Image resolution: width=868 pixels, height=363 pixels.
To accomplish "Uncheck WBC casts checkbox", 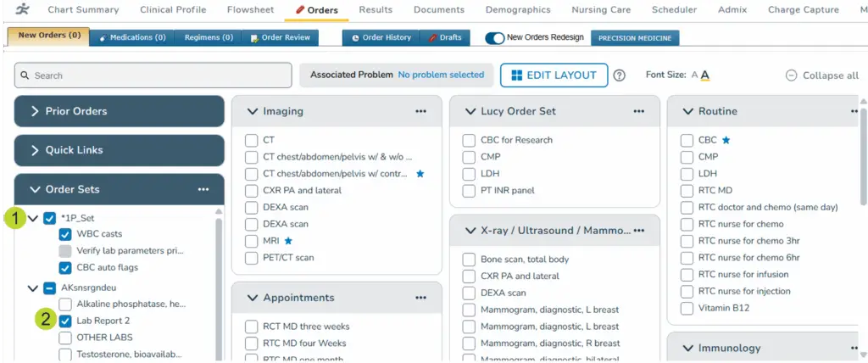I will 65,234.
